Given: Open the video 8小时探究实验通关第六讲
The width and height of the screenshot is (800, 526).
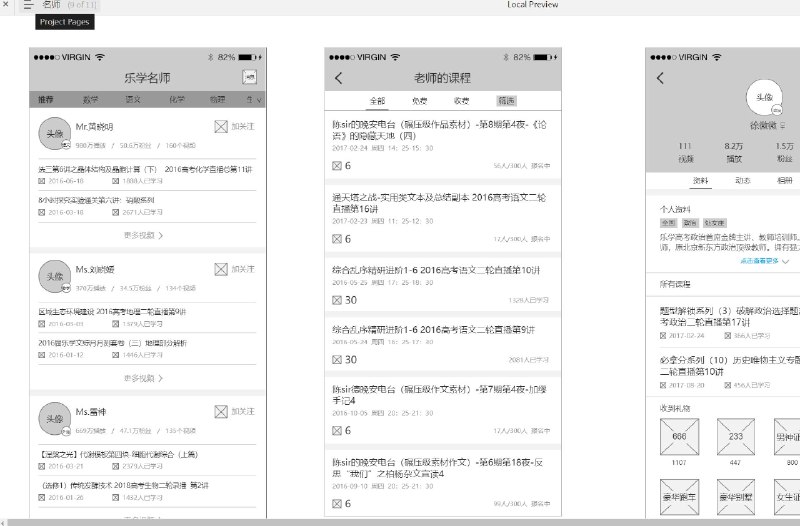Looking at the screenshot, I should [x=96, y=200].
